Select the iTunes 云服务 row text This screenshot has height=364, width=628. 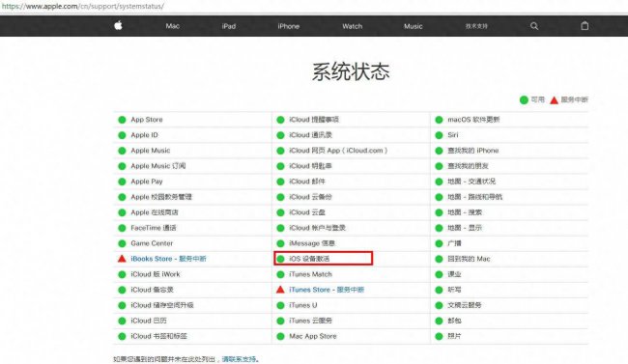(311, 321)
